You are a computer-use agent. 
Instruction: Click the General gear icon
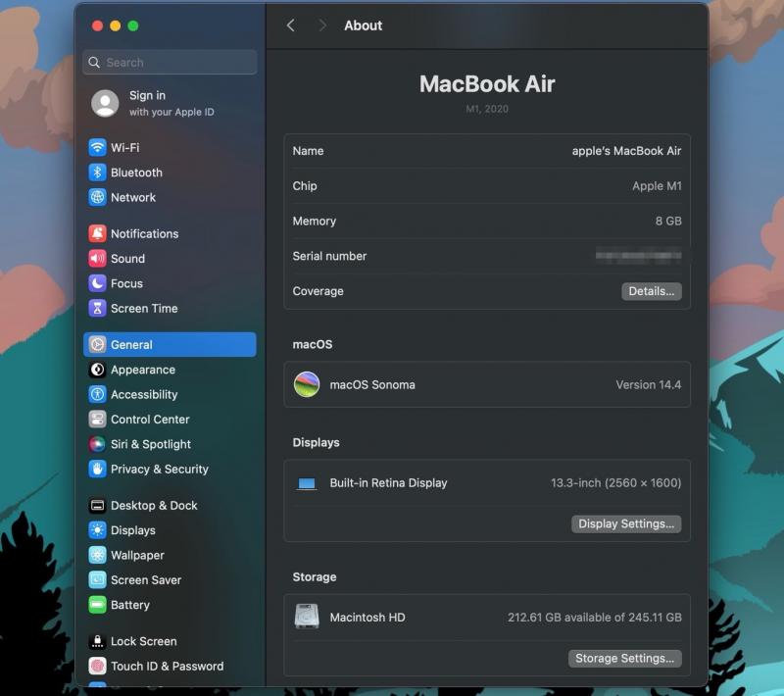tap(97, 344)
